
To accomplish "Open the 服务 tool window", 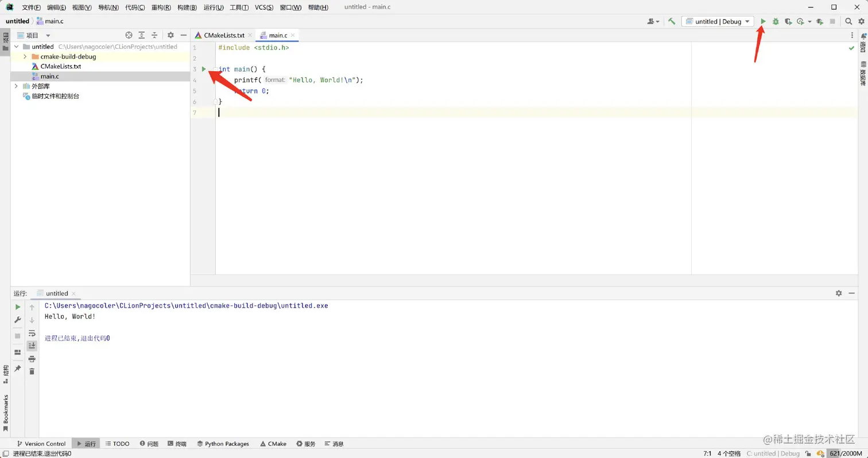I will (x=306, y=444).
